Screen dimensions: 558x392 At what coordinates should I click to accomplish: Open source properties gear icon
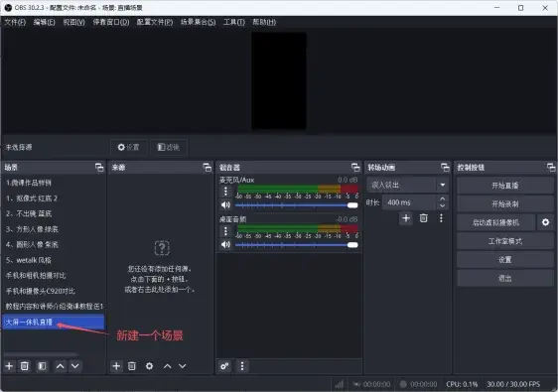tap(150, 366)
